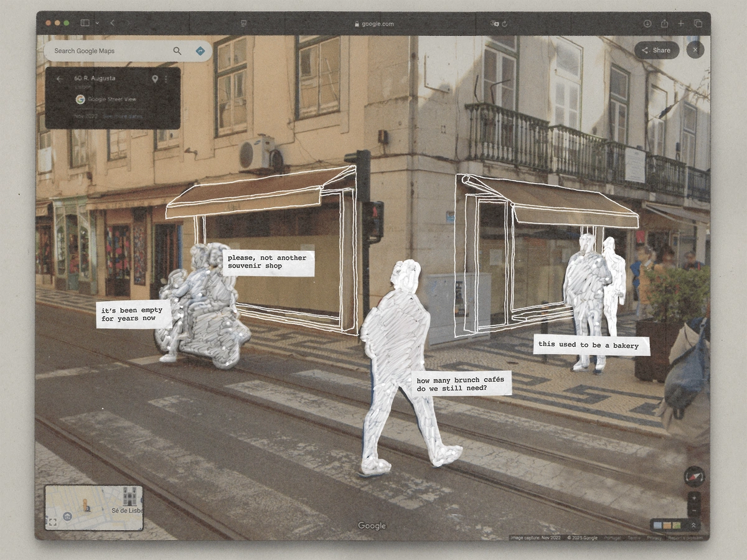Go back using the arrow in the address panel

pyautogui.click(x=60, y=79)
